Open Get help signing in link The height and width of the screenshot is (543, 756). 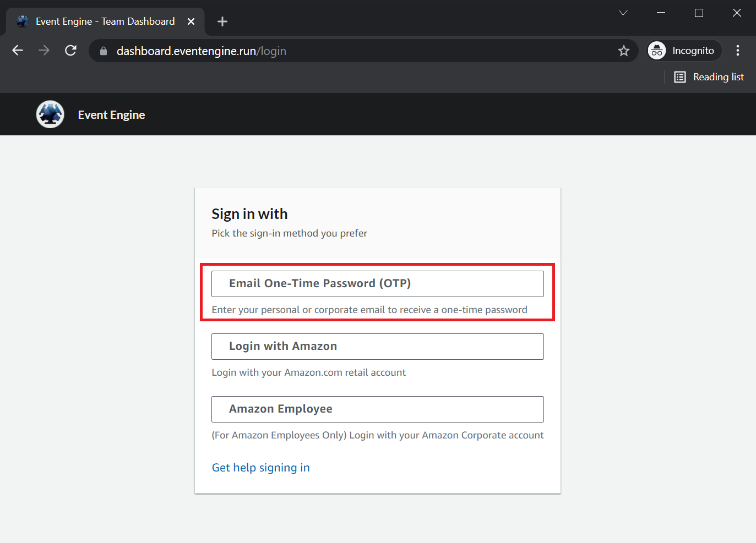[x=261, y=468]
